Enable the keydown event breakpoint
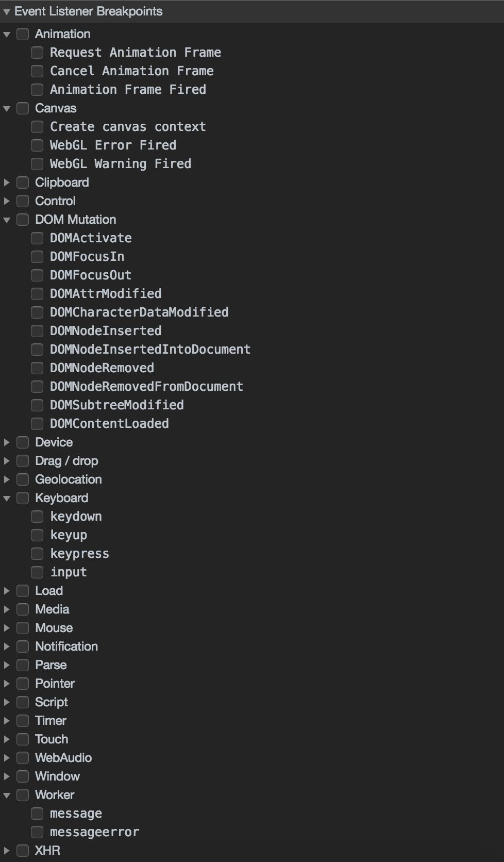This screenshot has height=862, width=504. (37, 517)
